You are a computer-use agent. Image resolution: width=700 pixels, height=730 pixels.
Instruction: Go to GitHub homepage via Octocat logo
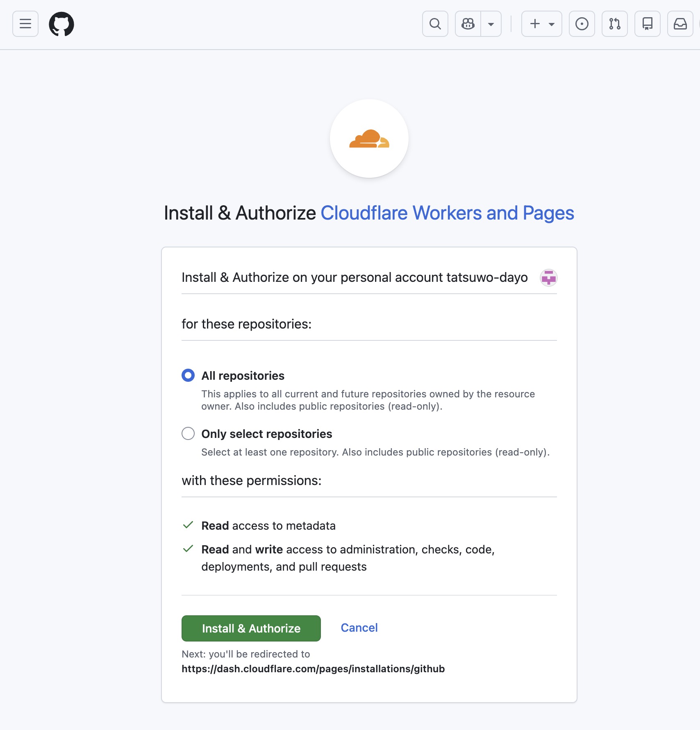click(61, 24)
